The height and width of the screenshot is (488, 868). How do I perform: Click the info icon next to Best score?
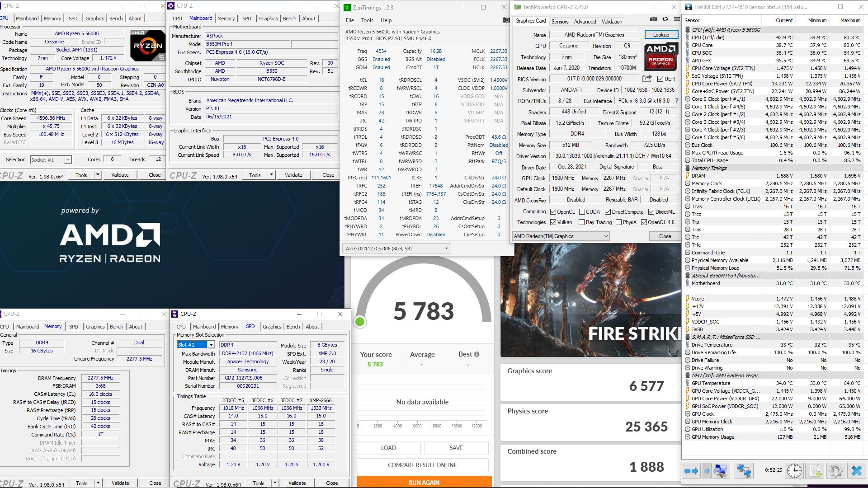(x=476, y=354)
